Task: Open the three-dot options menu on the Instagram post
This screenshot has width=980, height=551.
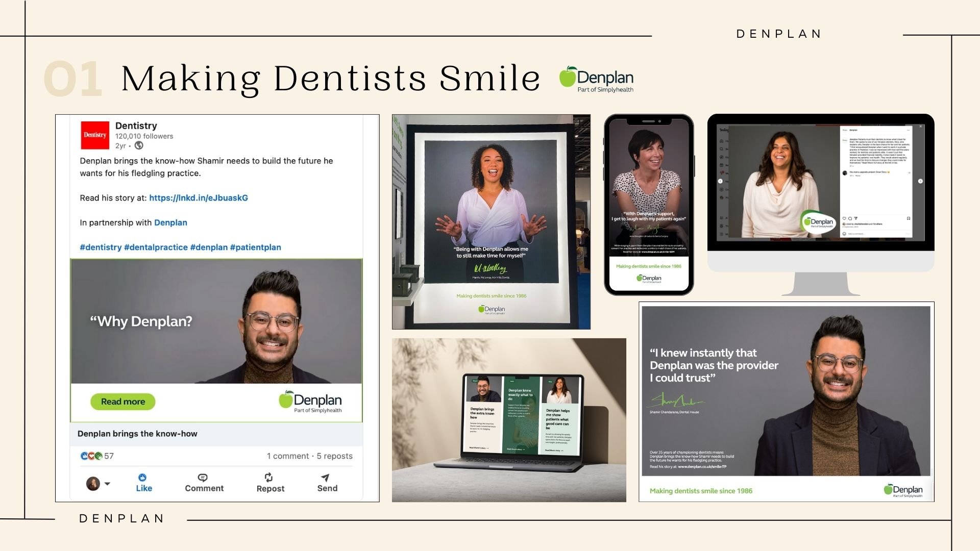Action: point(909,130)
